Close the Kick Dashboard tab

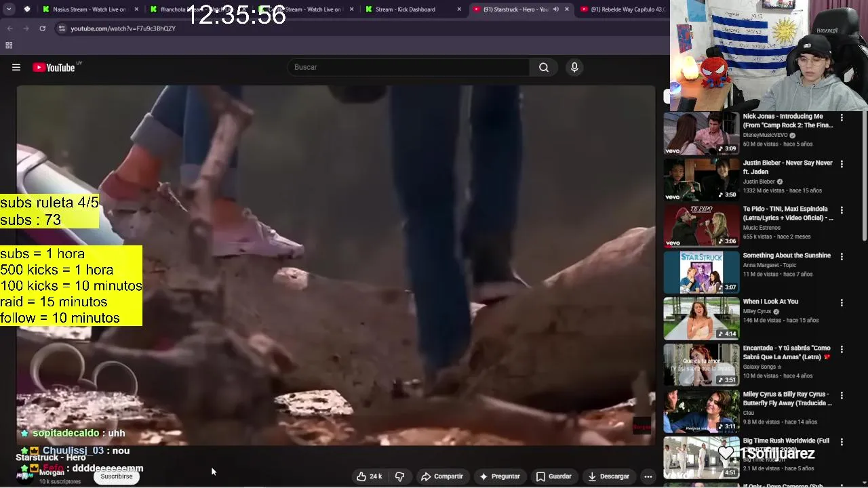coord(459,9)
